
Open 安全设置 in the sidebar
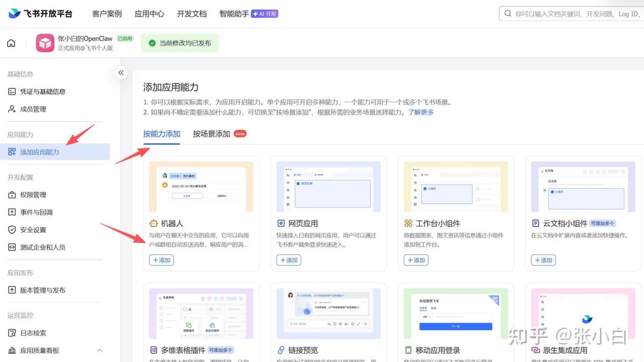pos(33,230)
